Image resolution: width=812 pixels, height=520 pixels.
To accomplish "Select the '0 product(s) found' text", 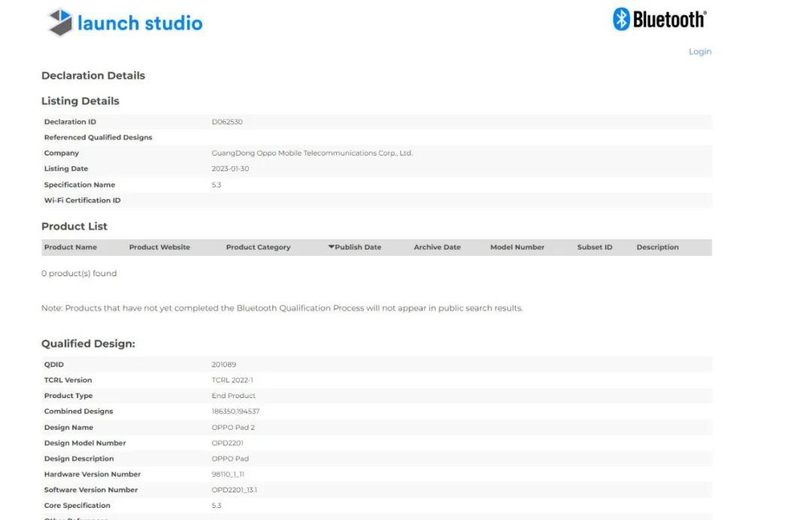I will (x=79, y=273).
